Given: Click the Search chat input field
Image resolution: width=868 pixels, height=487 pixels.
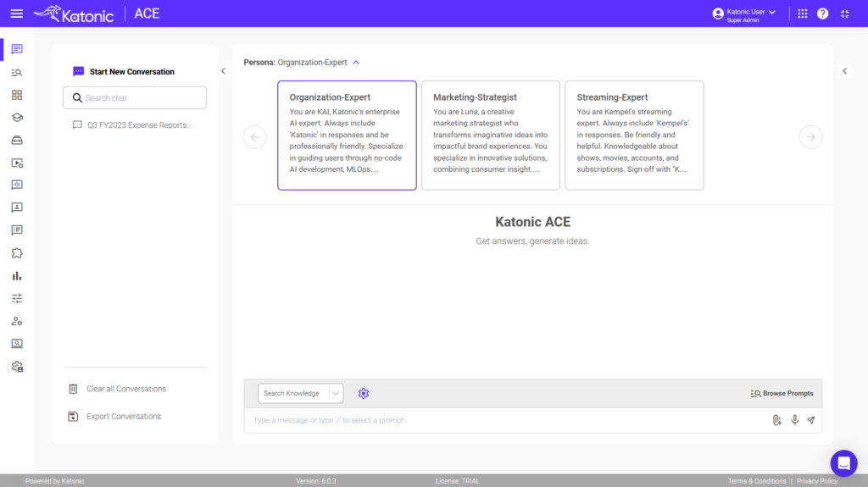Looking at the screenshot, I should pyautogui.click(x=135, y=98).
